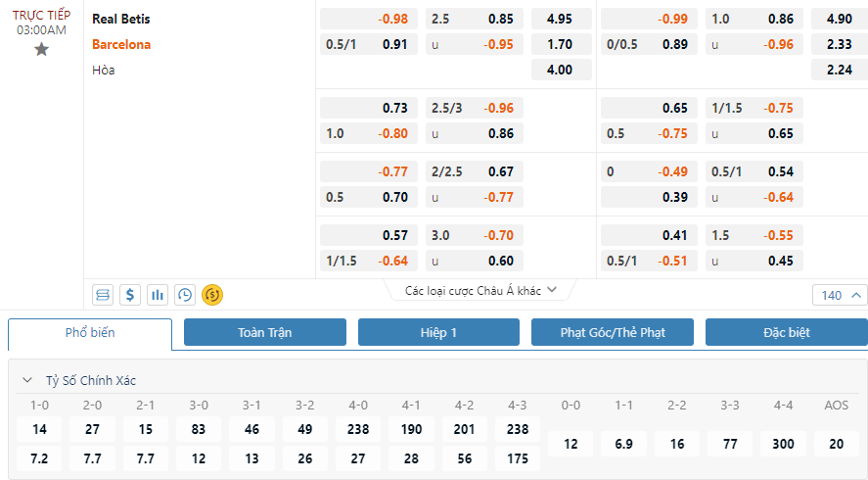Open the stacked-layers lines icon
This screenshot has height=480, width=868.
pyautogui.click(x=103, y=295)
